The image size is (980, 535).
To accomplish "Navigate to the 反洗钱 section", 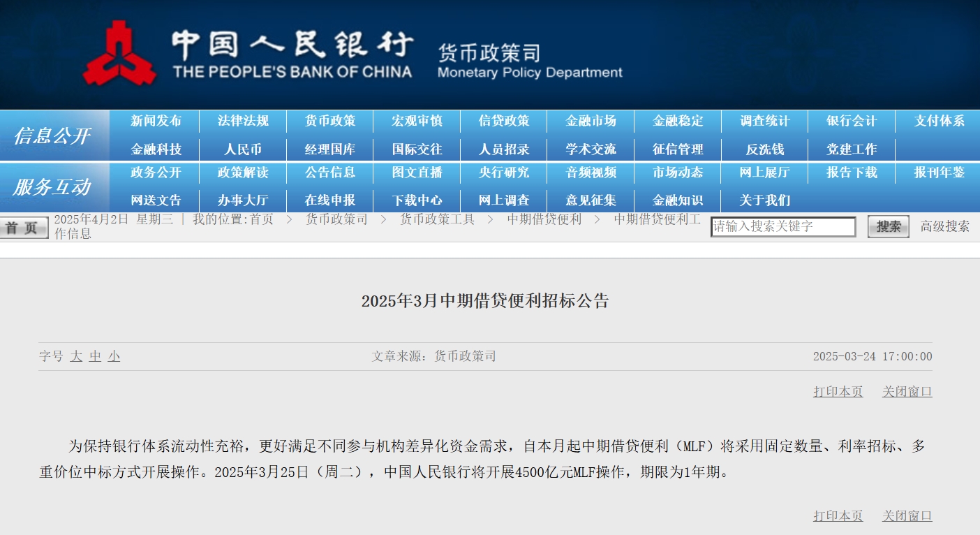I will tap(764, 149).
